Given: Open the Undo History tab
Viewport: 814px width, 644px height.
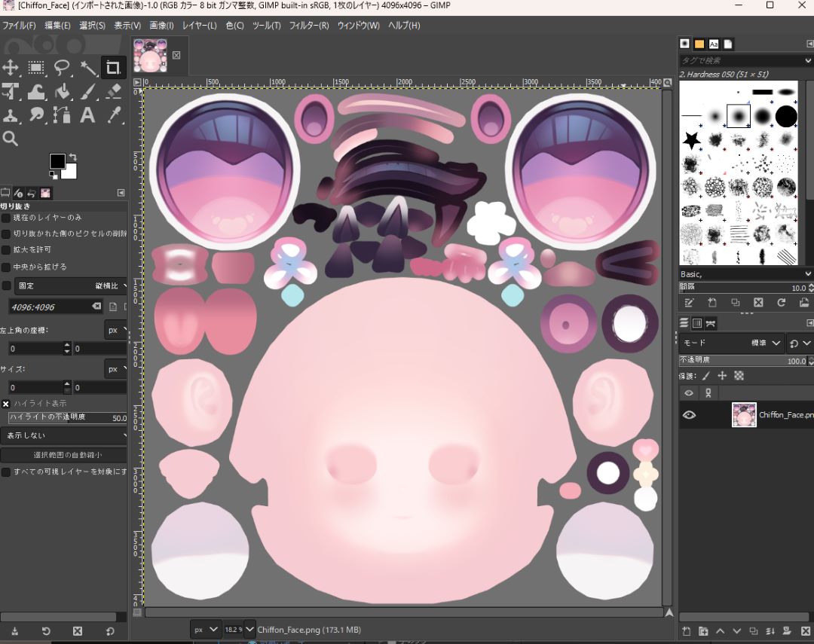Looking at the screenshot, I should tap(32, 193).
